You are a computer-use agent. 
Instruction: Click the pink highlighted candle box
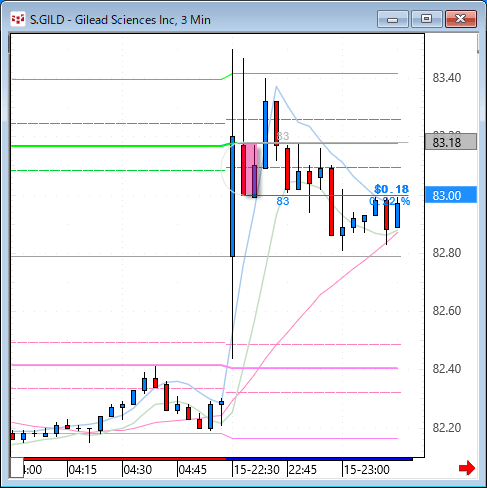[x=249, y=170]
